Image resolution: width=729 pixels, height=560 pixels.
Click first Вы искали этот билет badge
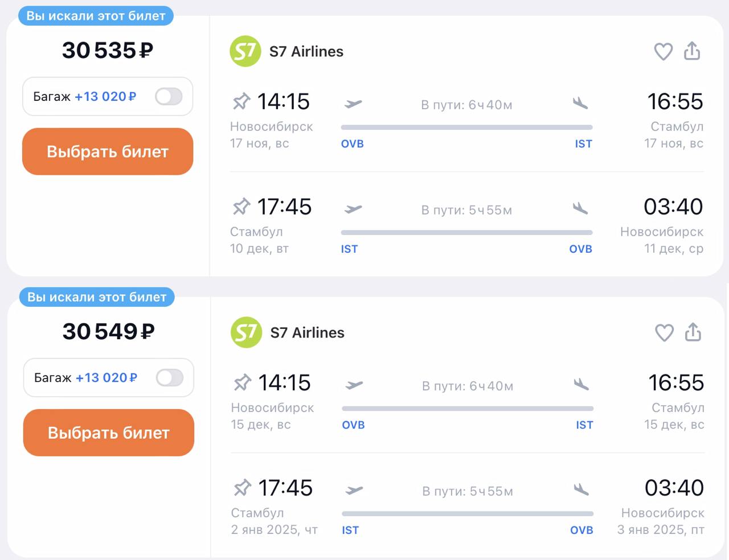(x=96, y=16)
